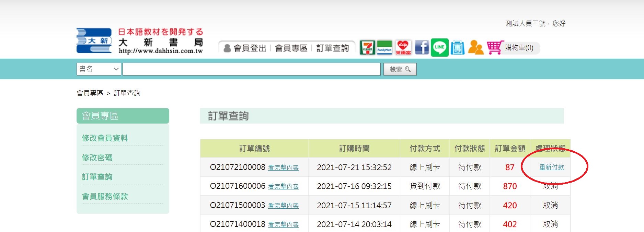The width and height of the screenshot is (644, 232).
Task: Click 會員專區 in the breadcrumb
Action: pyautogui.click(x=90, y=93)
